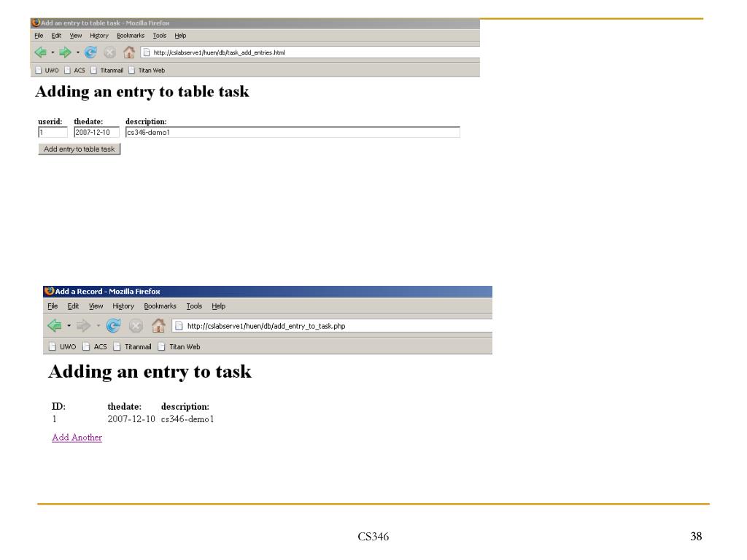The height and width of the screenshot is (560, 747).
Task: Click the description input field
Action: pos(293,133)
